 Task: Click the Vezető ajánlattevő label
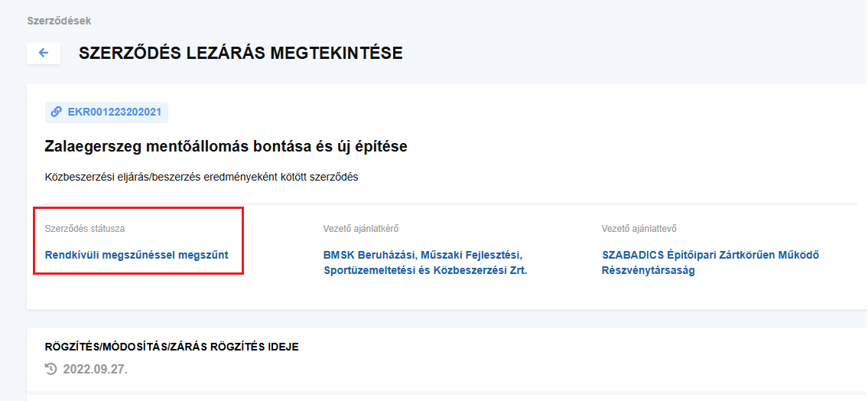(639, 228)
